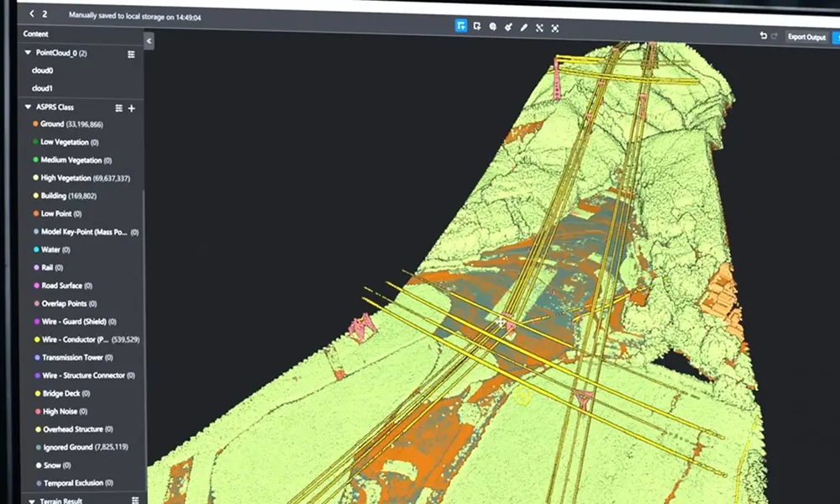Collapse the left Content sidebar panel

coord(149,40)
